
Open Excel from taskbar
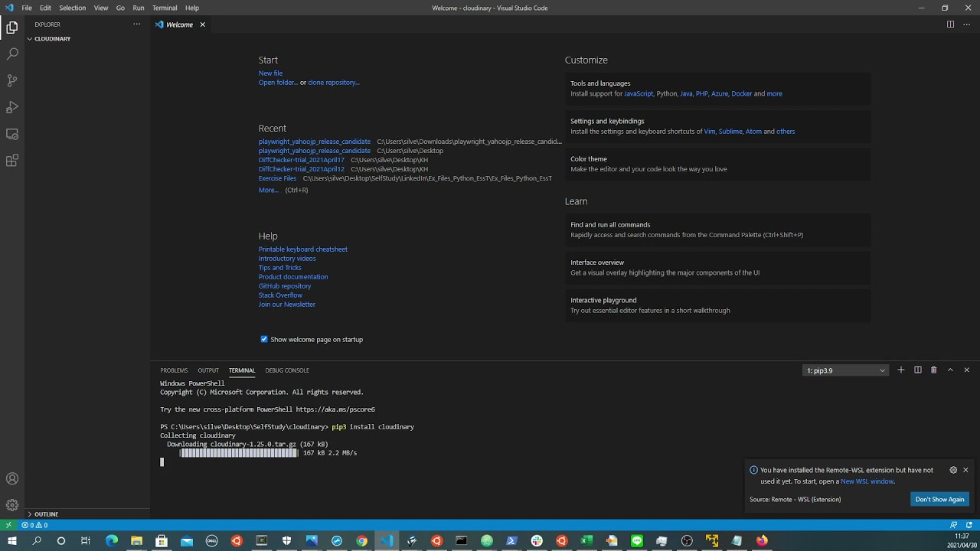coord(586,541)
